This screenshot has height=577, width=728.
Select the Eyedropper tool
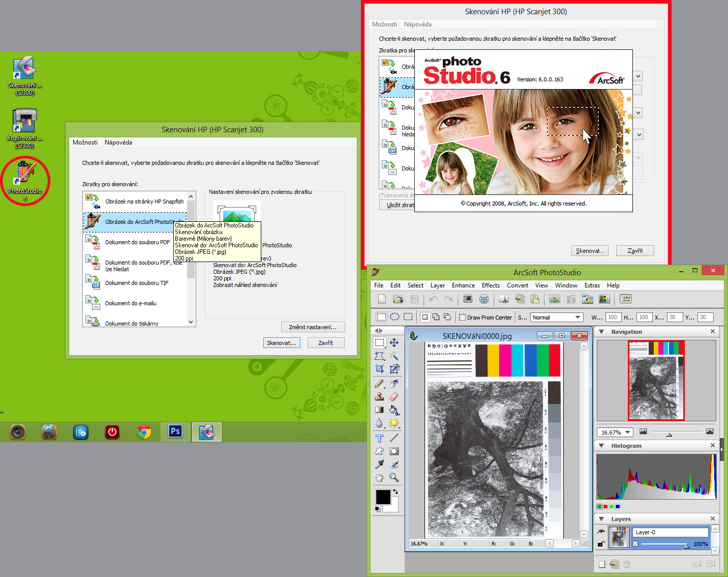click(x=379, y=464)
